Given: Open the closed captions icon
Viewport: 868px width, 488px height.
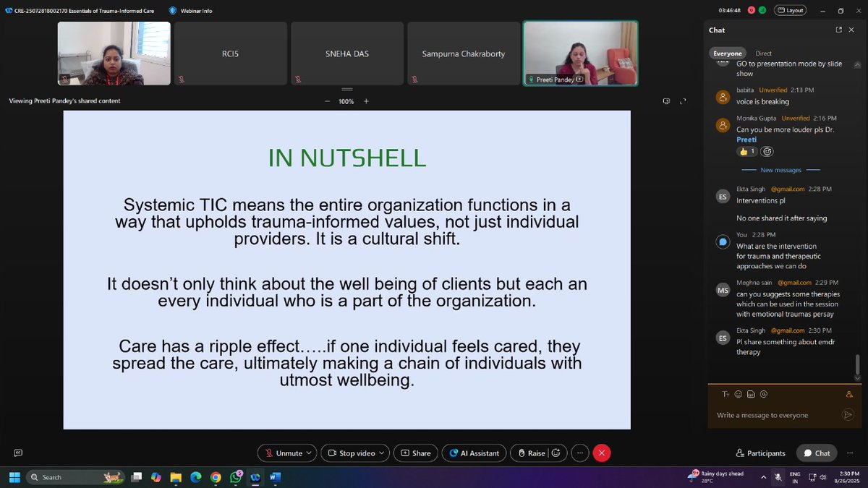Looking at the screenshot, I should click(x=18, y=453).
